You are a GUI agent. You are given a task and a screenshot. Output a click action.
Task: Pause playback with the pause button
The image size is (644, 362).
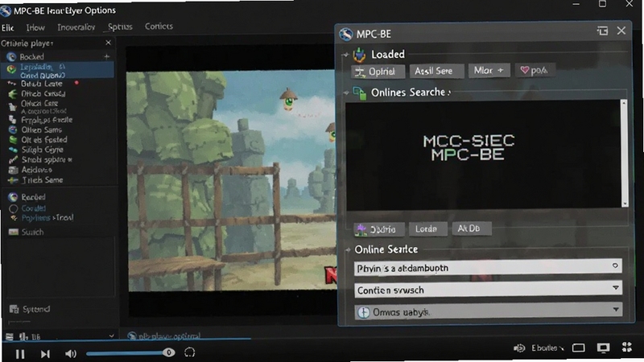click(19, 353)
